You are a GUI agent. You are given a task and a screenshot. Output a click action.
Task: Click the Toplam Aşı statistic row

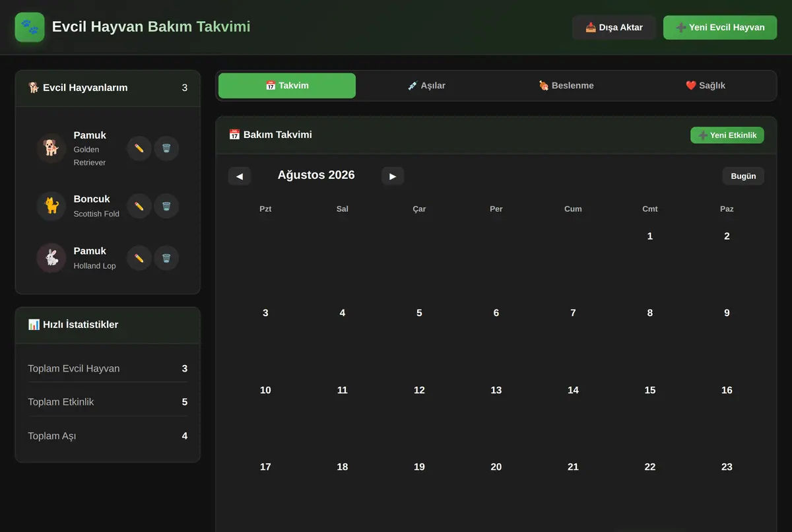pyautogui.click(x=108, y=436)
